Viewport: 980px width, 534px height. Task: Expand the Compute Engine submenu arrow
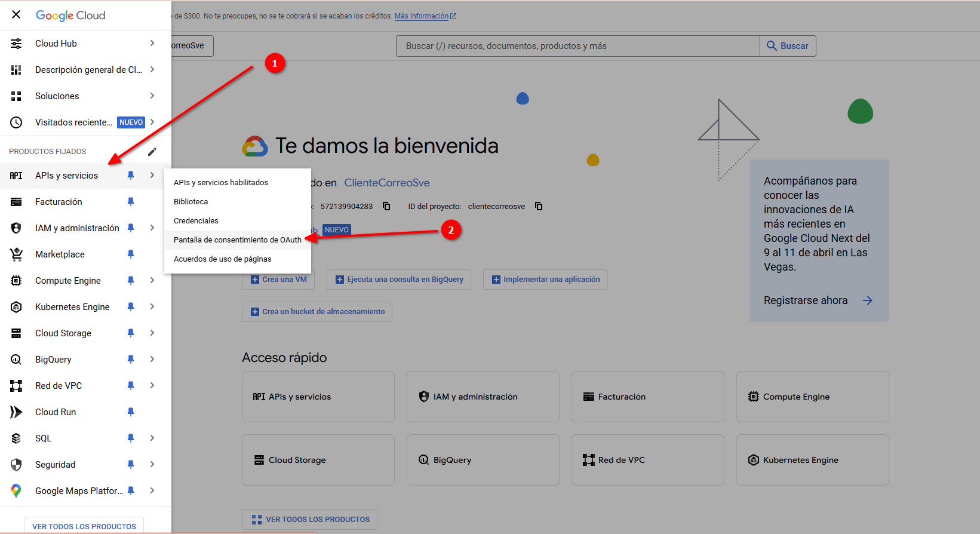click(x=152, y=281)
